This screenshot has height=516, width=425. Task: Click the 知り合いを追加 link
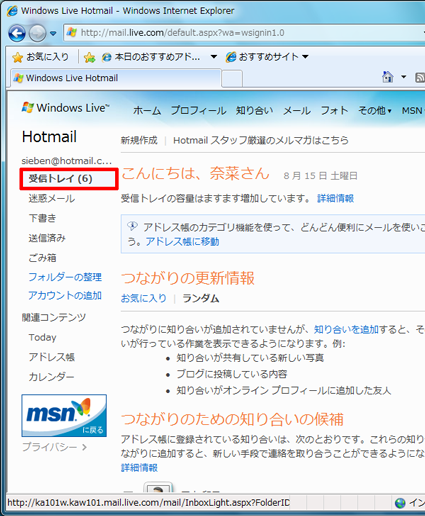point(346,330)
